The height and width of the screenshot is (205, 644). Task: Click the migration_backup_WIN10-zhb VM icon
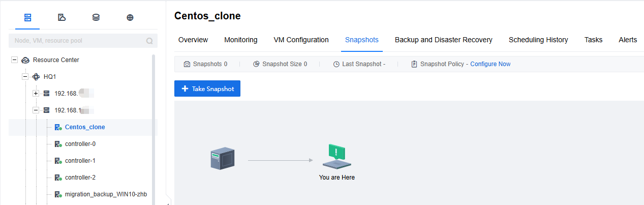58,194
